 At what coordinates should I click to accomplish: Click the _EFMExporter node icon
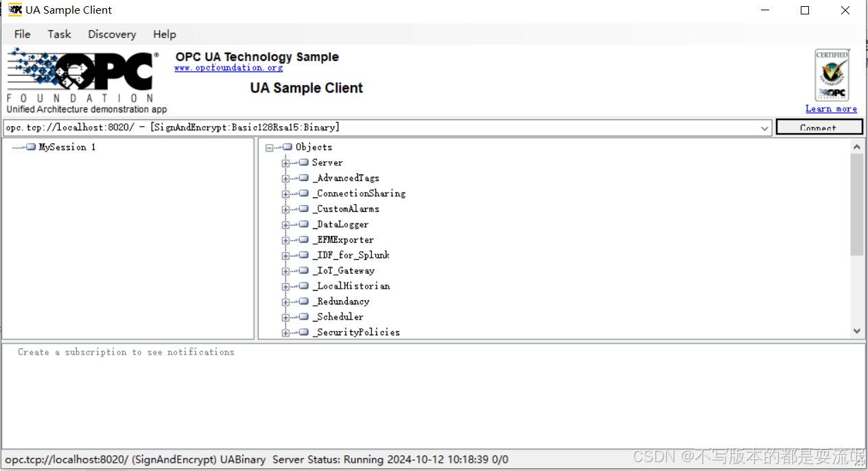pyautogui.click(x=303, y=240)
